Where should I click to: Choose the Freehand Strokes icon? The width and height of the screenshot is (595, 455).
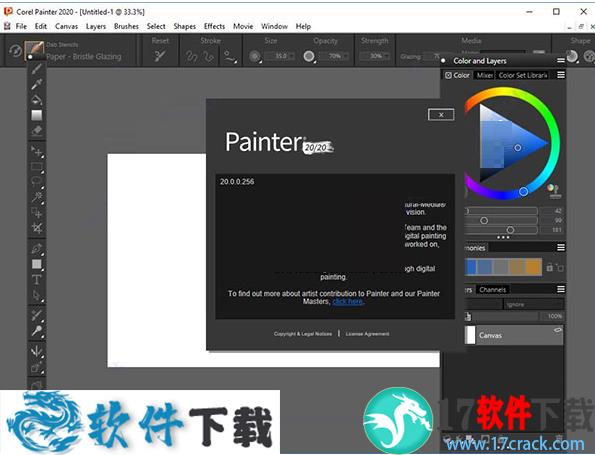pos(192,57)
